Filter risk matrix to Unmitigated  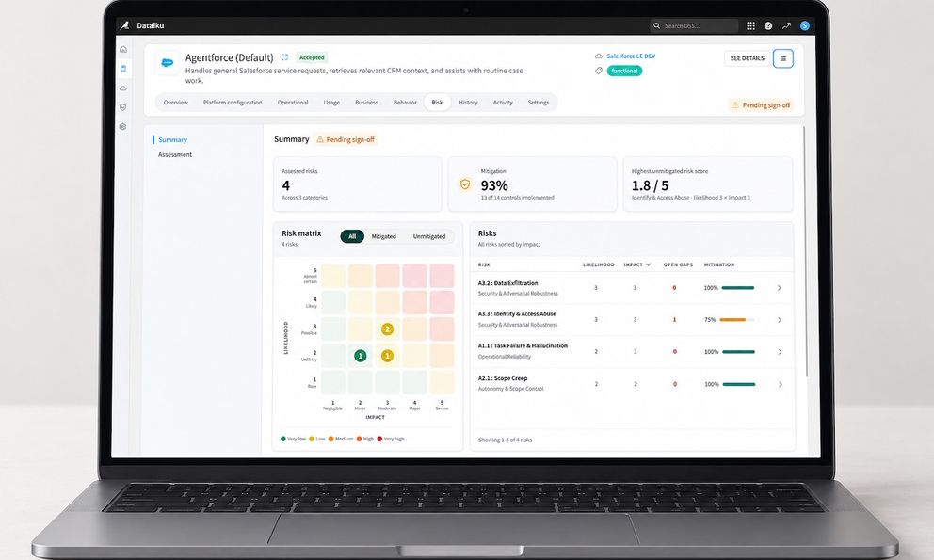(x=429, y=236)
